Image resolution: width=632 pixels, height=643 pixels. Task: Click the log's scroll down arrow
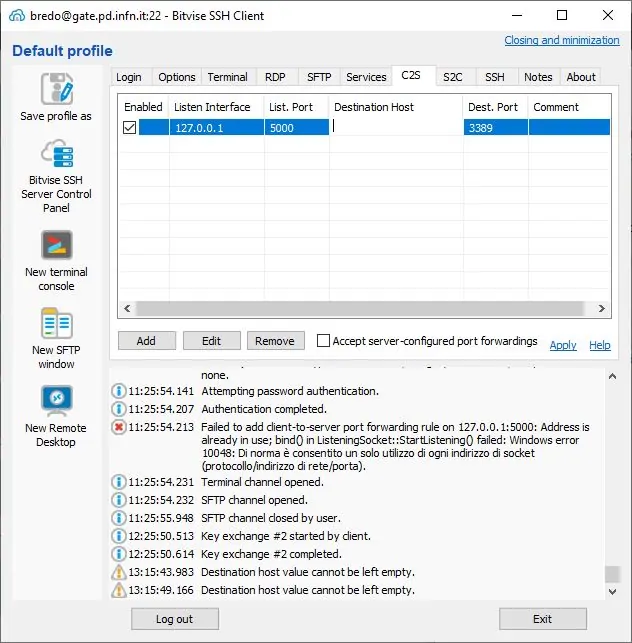pyautogui.click(x=612, y=592)
